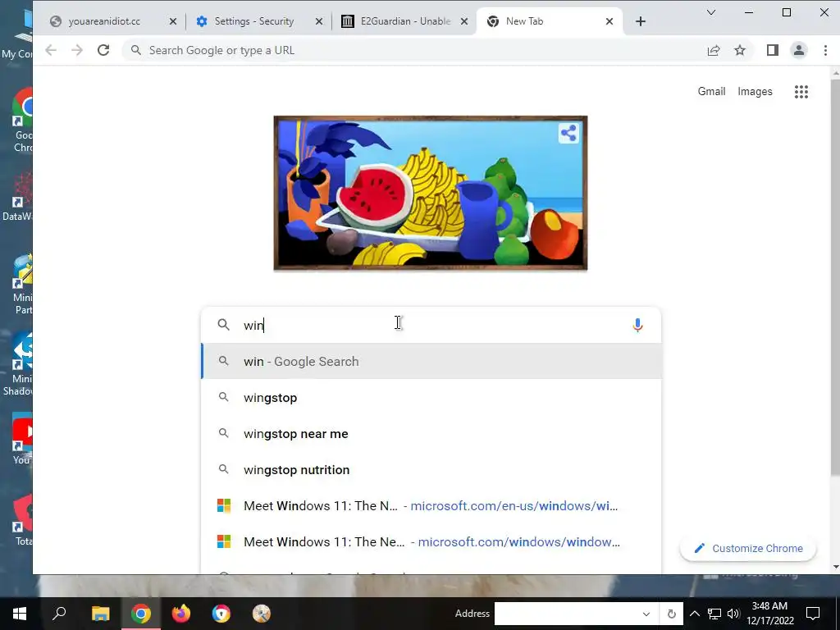
Task: Open the volume tray icon
Action: coord(733,614)
